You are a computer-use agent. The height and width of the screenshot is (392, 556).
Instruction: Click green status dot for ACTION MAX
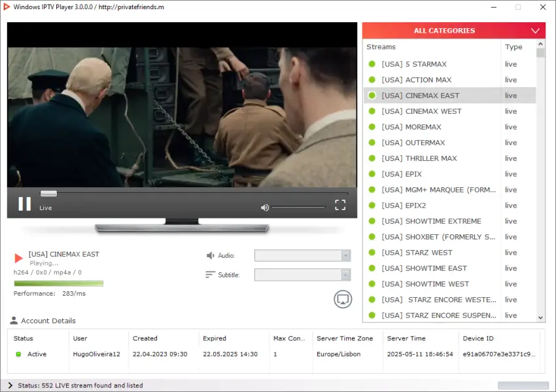(372, 80)
